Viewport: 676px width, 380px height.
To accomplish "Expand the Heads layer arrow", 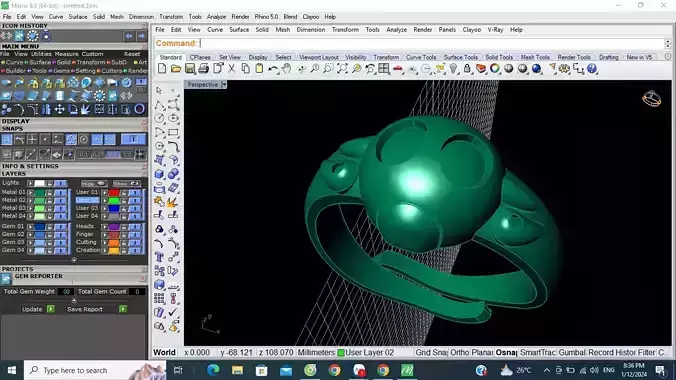I will 104,226.
